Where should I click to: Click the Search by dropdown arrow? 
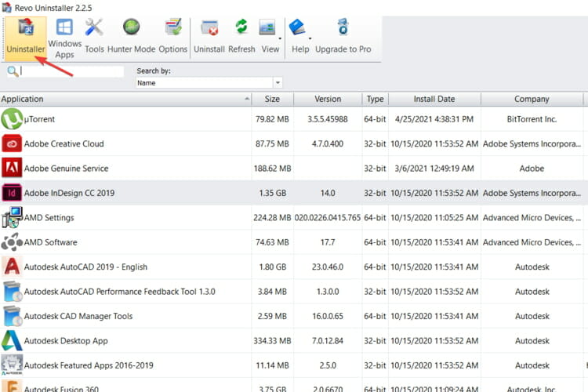[x=278, y=82]
